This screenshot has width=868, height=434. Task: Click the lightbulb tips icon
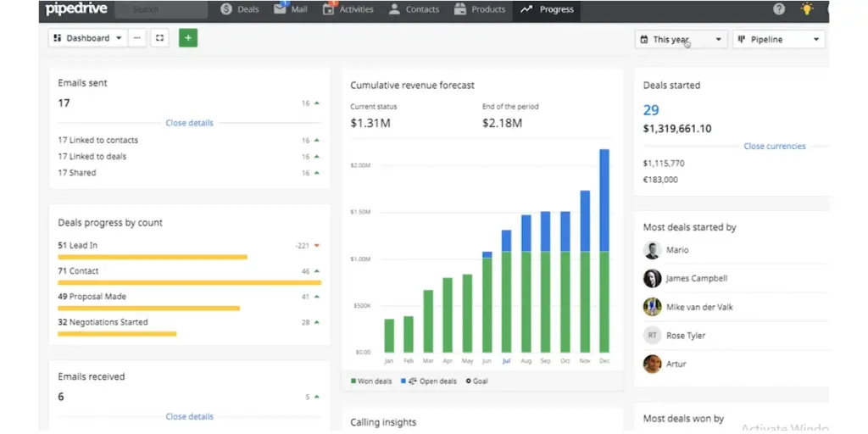click(x=806, y=9)
